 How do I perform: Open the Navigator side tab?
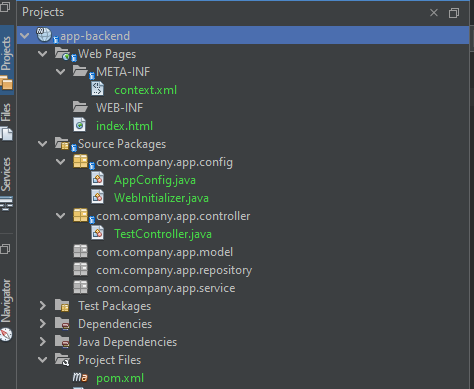[7, 310]
